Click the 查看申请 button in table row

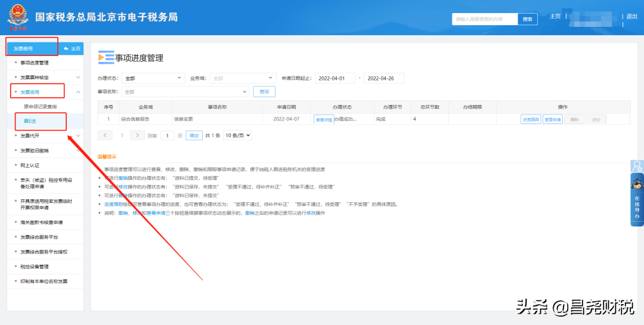coord(552,119)
